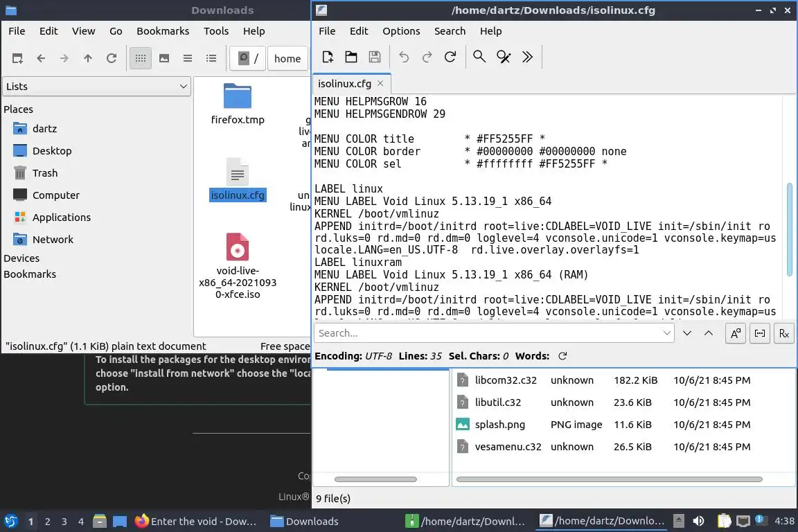Viewport: 798px width, 532px height.
Task: Toggle whole word matching in the search bar
Action: click(x=760, y=333)
